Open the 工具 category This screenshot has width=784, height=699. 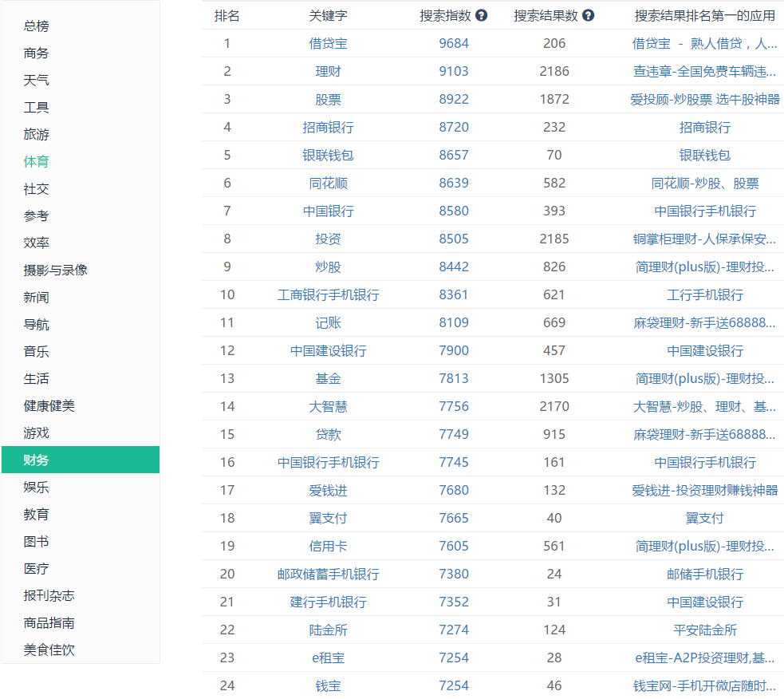36,108
